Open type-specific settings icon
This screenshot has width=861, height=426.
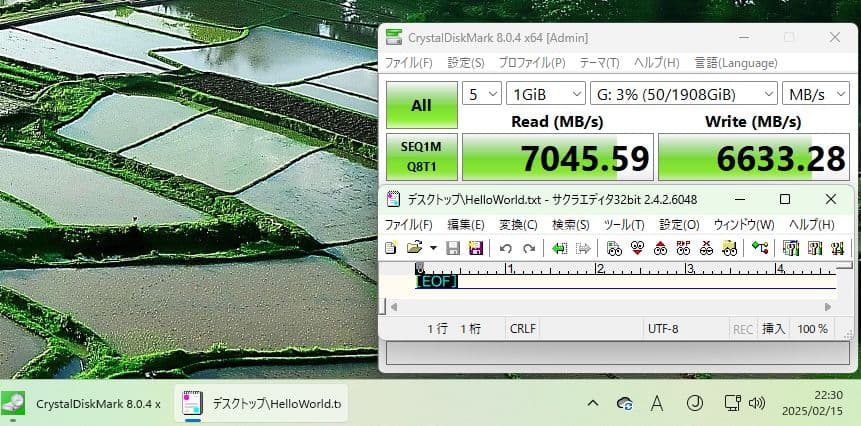(x=814, y=248)
